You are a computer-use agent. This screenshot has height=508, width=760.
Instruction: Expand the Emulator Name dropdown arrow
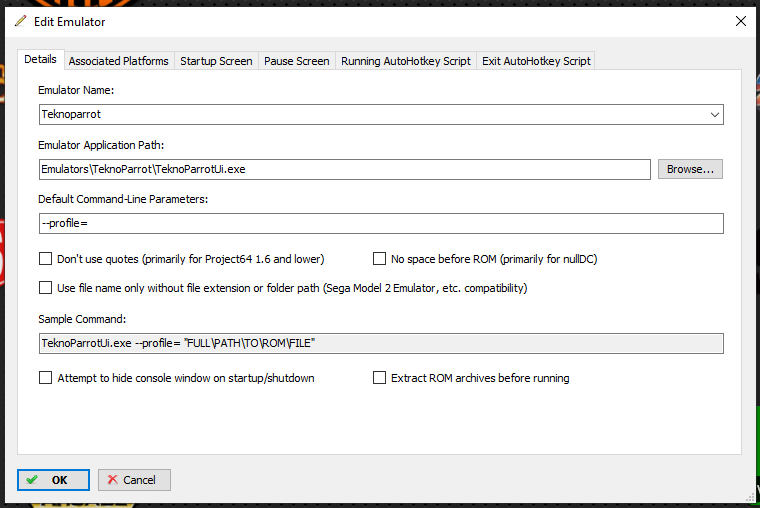714,115
